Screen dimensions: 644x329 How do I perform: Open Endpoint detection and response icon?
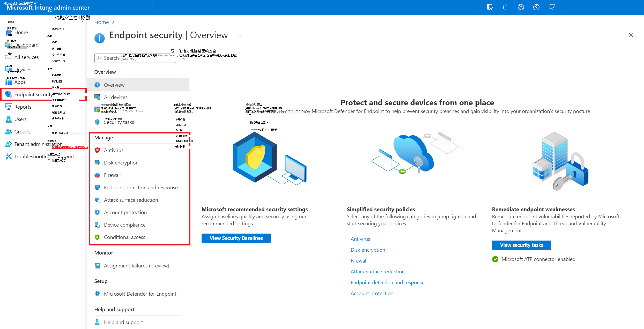pyautogui.click(x=97, y=187)
